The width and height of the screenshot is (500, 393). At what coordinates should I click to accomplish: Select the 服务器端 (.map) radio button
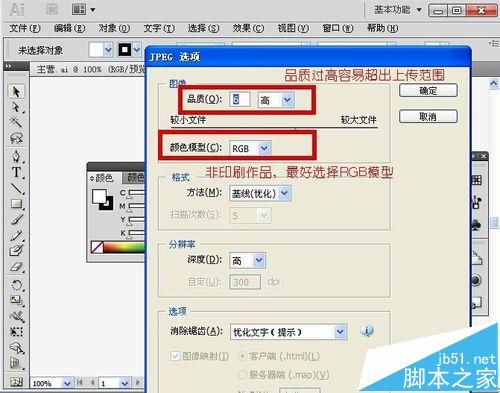click(242, 375)
